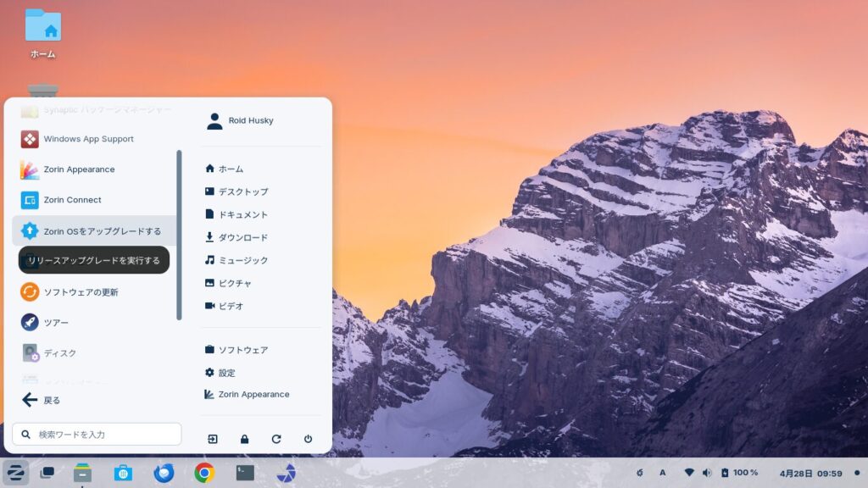Click the power off icon in menu
This screenshot has width=868, height=488.
(308, 439)
